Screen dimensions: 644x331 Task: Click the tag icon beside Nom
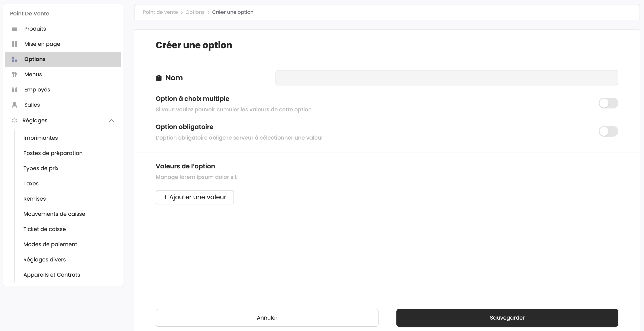159,78
